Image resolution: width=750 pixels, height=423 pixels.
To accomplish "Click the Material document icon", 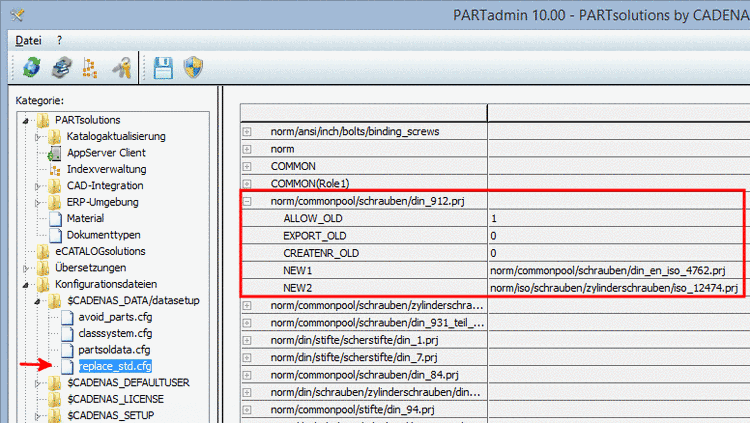I will [x=55, y=219].
